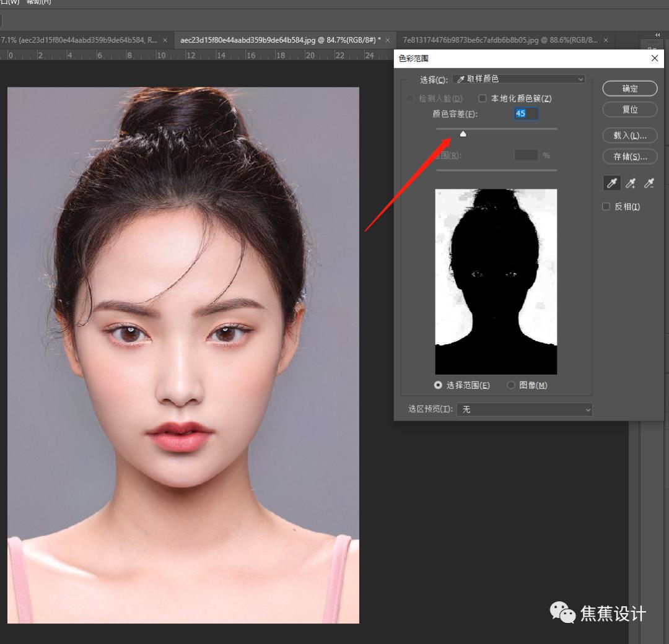Select the sampling eyedropper tool
669x644 pixels.
(612, 183)
